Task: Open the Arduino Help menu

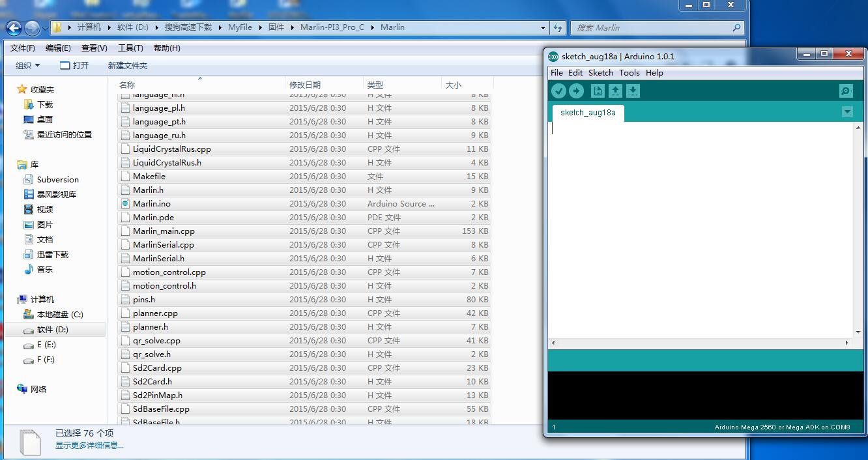Action: [654, 73]
